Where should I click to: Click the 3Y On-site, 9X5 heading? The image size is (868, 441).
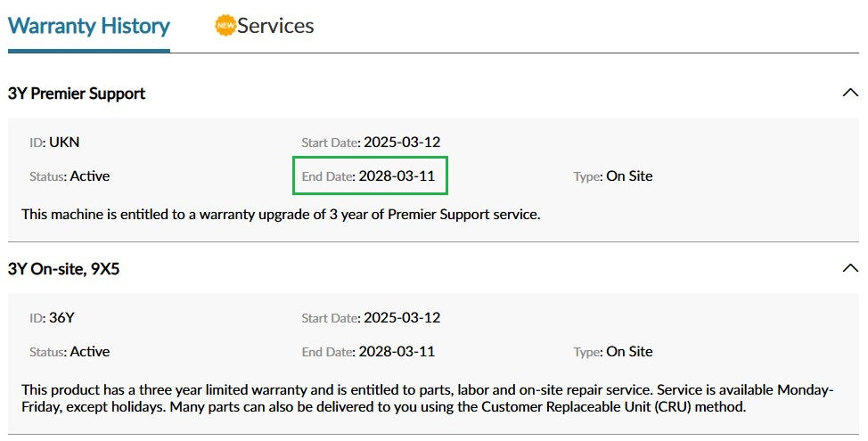(x=63, y=268)
